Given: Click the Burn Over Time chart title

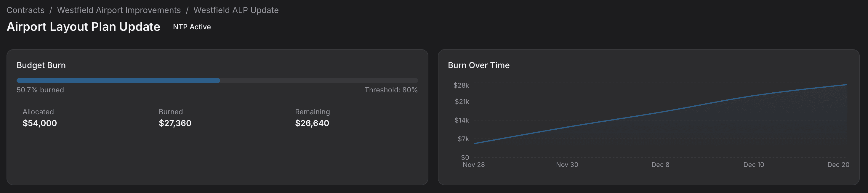Looking at the screenshot, I should point(479,65).
